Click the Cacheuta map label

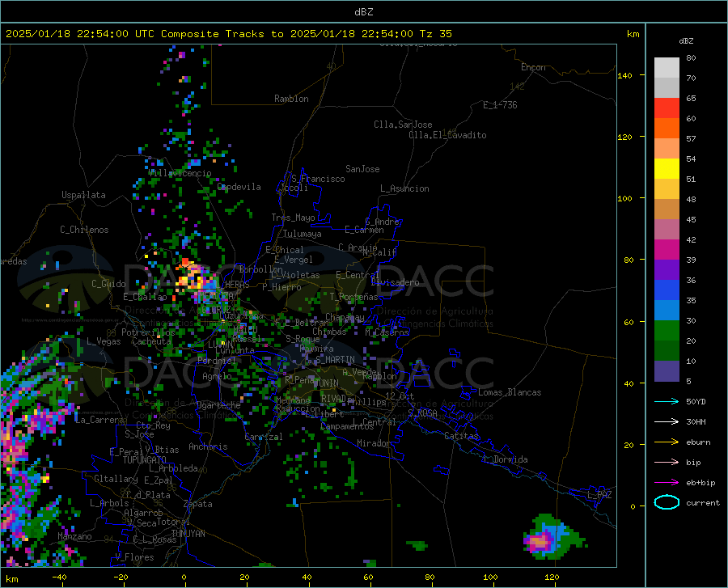pos(151,341)
